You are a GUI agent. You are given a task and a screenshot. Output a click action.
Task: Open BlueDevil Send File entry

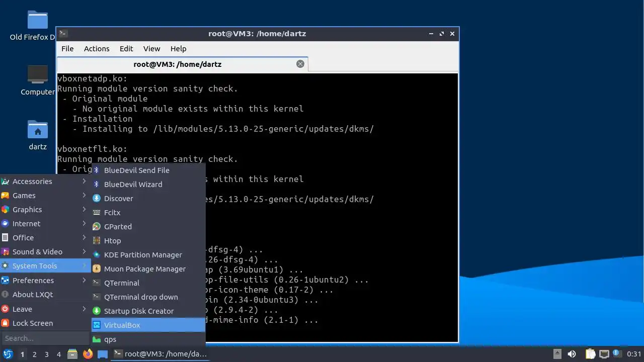[148, 170]
